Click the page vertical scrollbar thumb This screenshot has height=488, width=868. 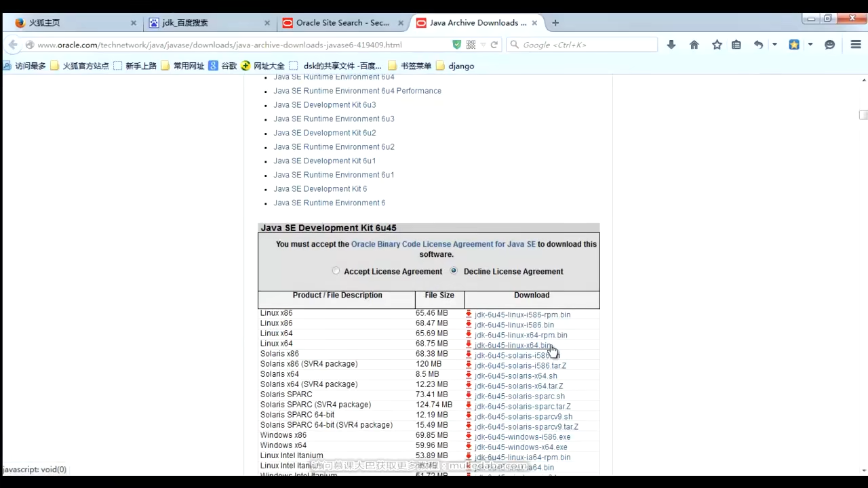click(x=863, y=115)
